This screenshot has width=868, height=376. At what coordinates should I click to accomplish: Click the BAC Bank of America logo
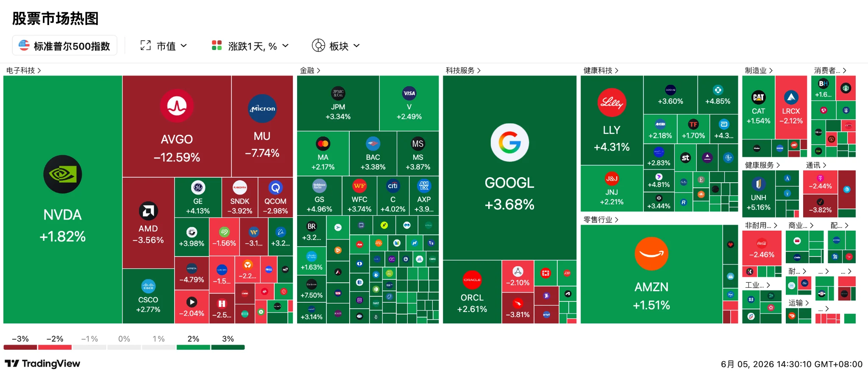click(373, 144)
